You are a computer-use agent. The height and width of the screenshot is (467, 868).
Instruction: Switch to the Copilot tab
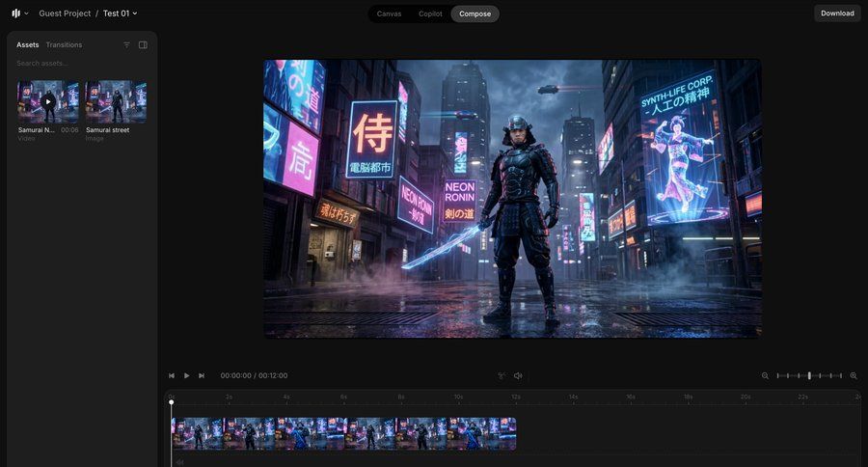[x=429, y=14]
